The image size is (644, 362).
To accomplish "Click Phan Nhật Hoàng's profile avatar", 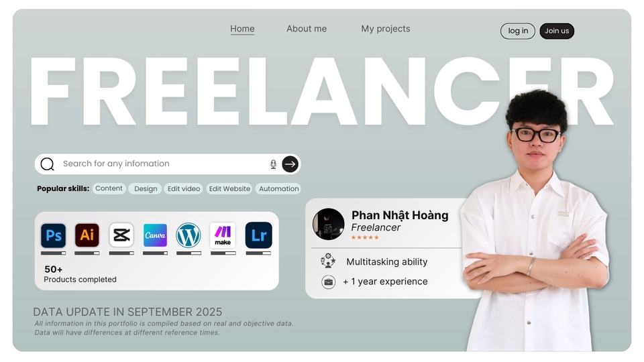I will tap(328, 224).
